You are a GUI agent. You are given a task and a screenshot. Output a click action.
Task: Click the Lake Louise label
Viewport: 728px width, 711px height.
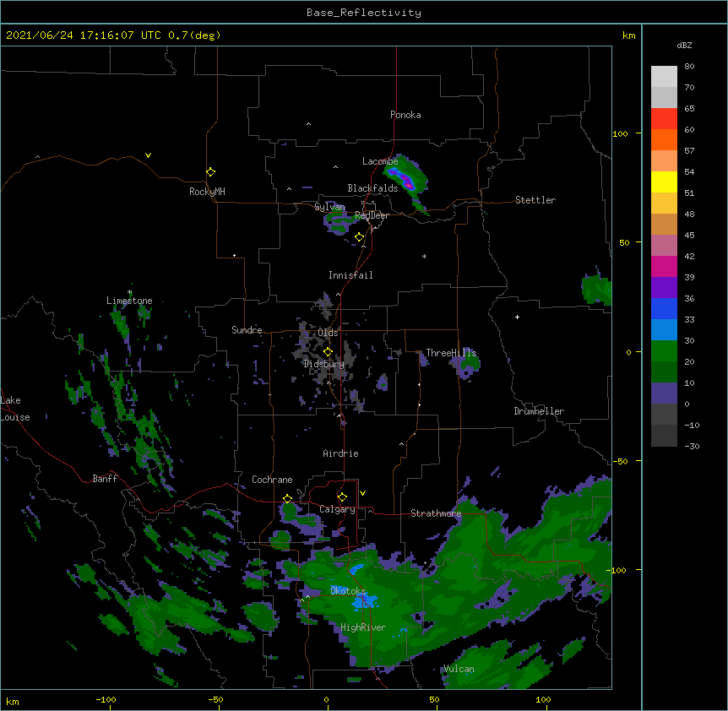(15, 409)
